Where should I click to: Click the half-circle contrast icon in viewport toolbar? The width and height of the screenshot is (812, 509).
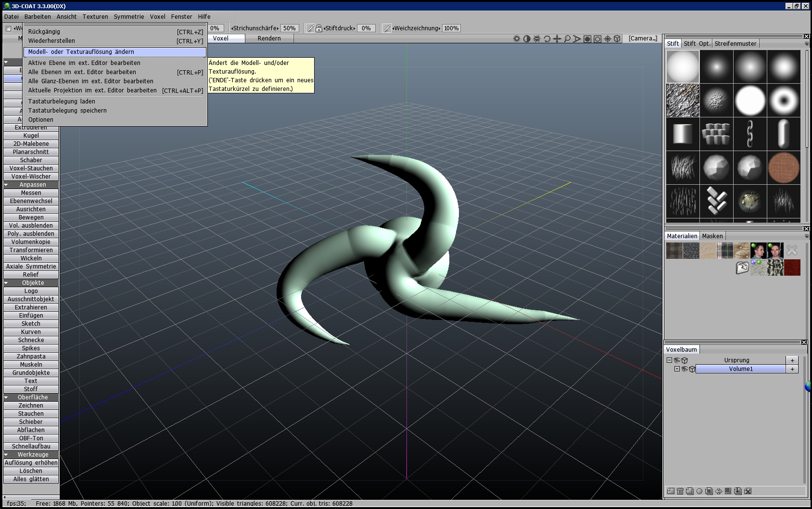tap(527, 38)
